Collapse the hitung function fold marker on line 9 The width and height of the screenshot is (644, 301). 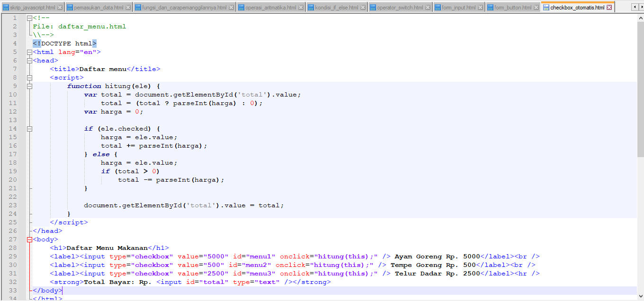[x=29, y=86]
